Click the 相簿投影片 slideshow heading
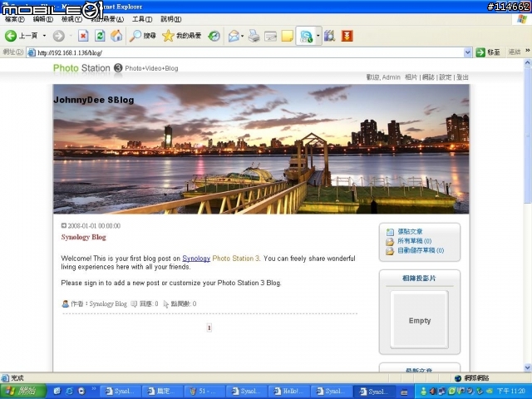532x399 pixels. click(x=419, y=278)
